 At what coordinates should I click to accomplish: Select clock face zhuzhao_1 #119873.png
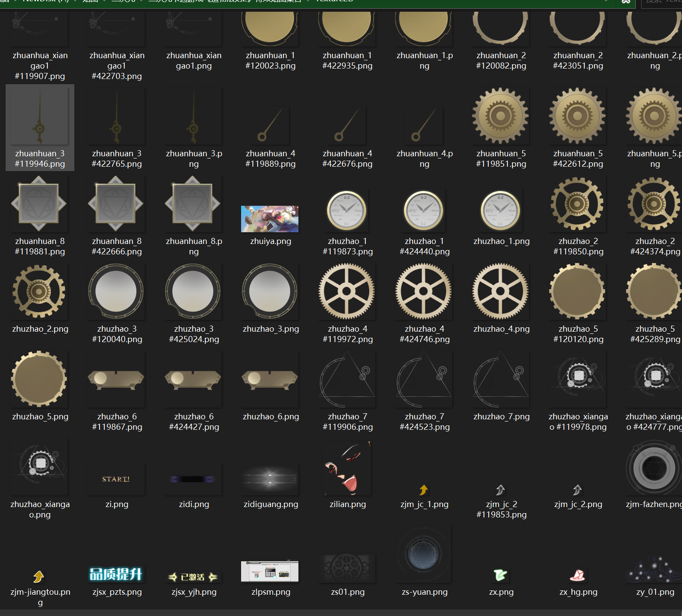click(x=347, y=211)
